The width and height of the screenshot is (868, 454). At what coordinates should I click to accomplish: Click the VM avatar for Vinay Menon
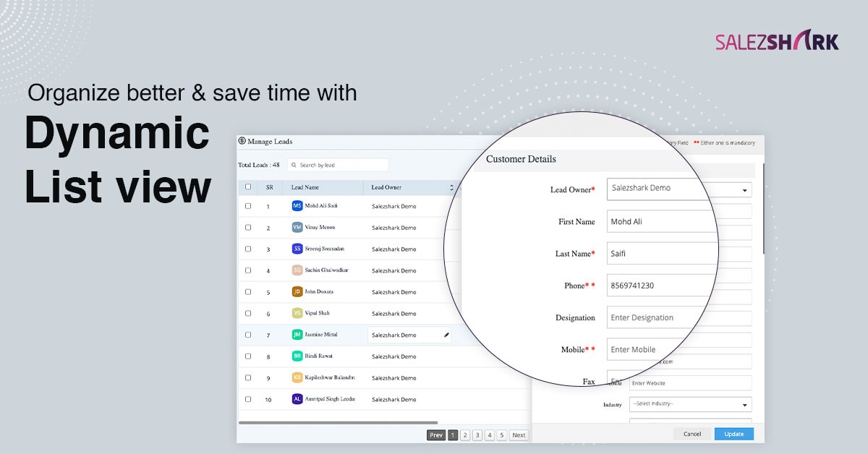297,227
